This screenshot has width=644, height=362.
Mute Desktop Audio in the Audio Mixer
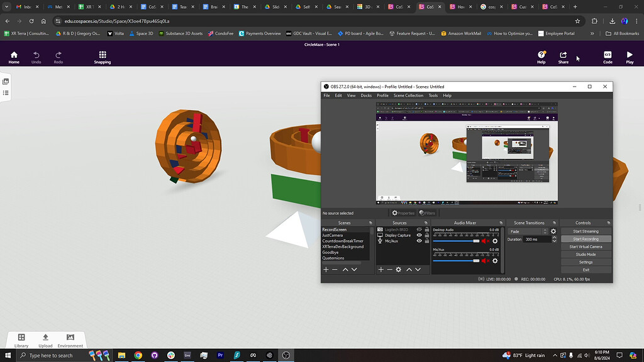(x=484, y=241)
